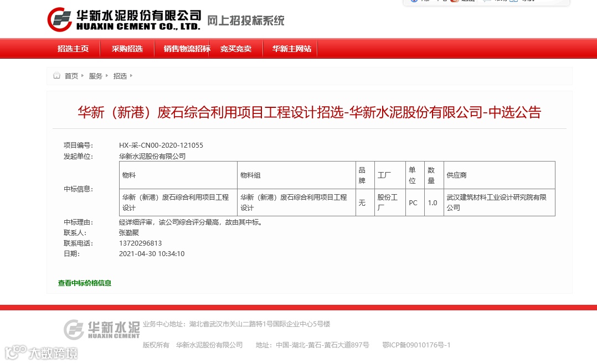Select quantity cell 1.0
Screen dimensions: 597x364
pos(434,202)
